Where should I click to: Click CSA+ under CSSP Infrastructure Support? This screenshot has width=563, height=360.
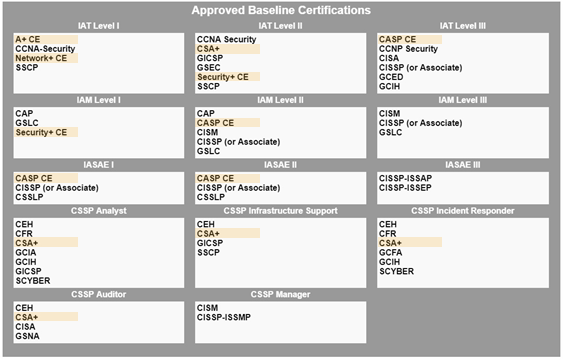pyautogui.click(x=208, y=234)
